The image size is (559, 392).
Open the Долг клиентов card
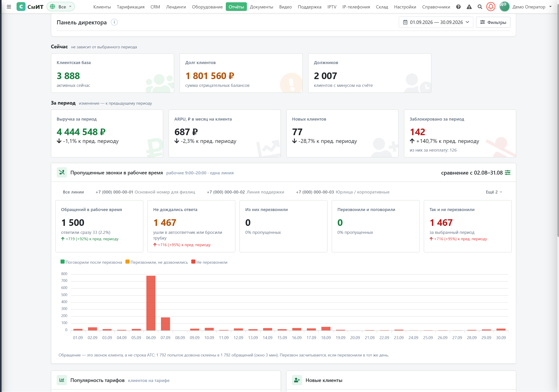[x=241, y=73]
